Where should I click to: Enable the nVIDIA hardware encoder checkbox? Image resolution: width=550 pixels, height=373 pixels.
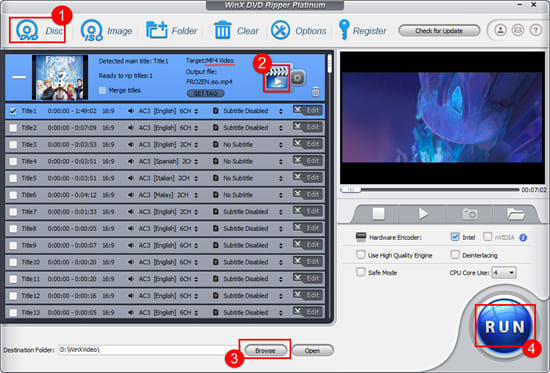click(x=487, y=237)
